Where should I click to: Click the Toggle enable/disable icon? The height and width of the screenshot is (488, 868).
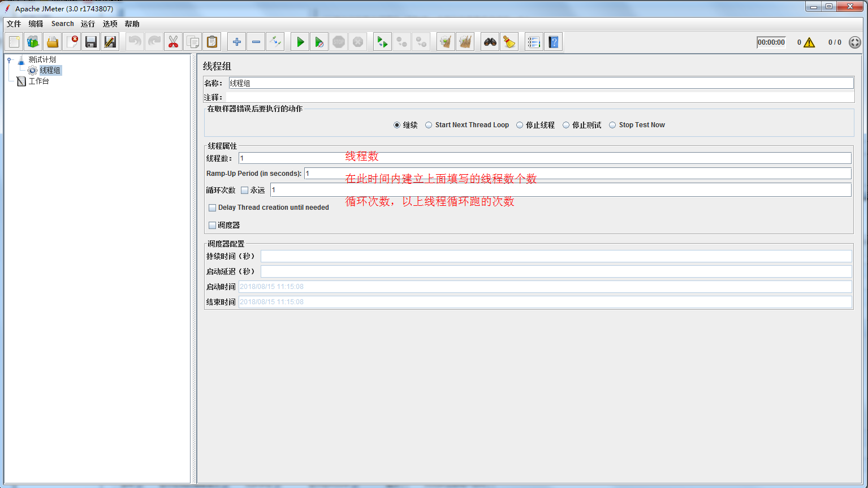[275, 42]
